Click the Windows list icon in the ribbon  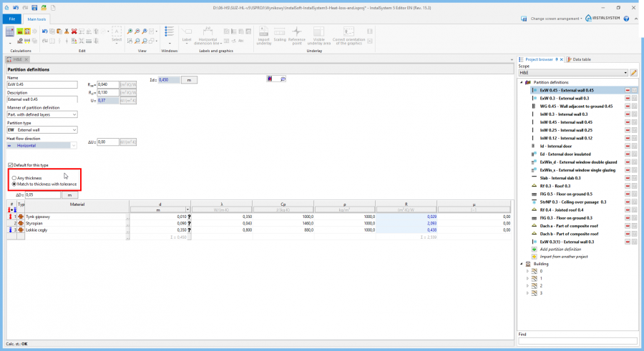[x=169, y=33]
